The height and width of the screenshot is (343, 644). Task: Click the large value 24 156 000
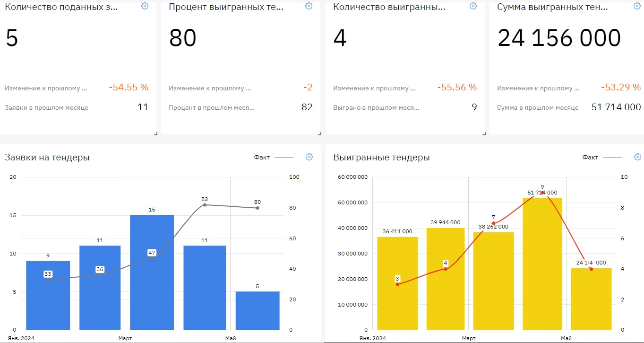[x=559, y=38]
